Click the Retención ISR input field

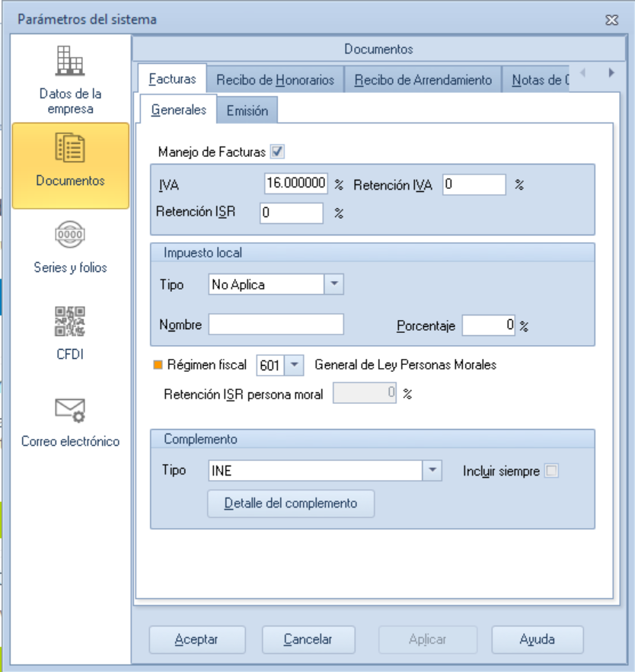292,213
